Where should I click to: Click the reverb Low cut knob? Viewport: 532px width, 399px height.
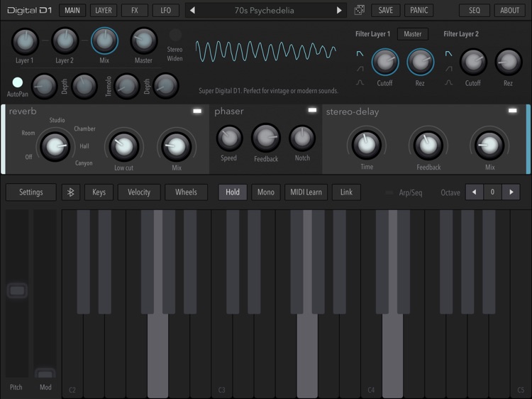click(124, 146)
